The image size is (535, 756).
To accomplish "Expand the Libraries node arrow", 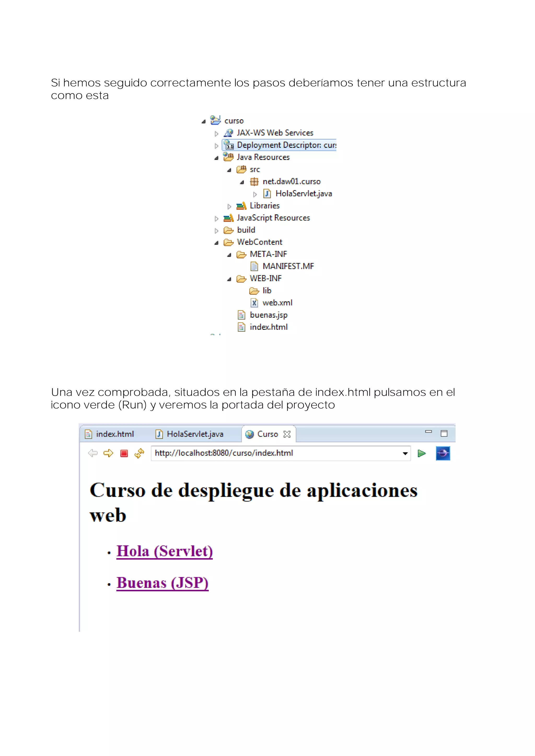I will tap(229, 206).
